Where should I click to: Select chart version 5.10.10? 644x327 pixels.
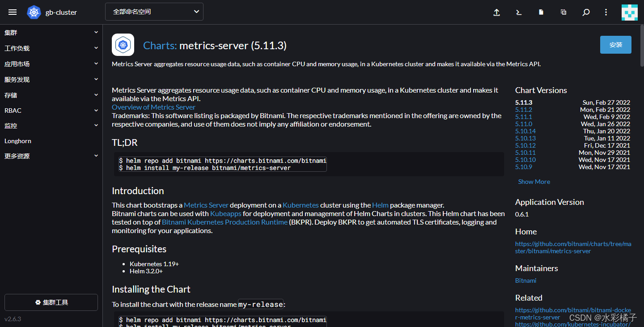coord(525,160)
